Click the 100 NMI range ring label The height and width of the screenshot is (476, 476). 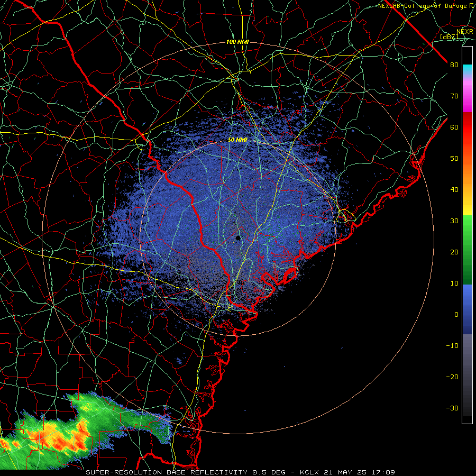(x=237, y=42)
